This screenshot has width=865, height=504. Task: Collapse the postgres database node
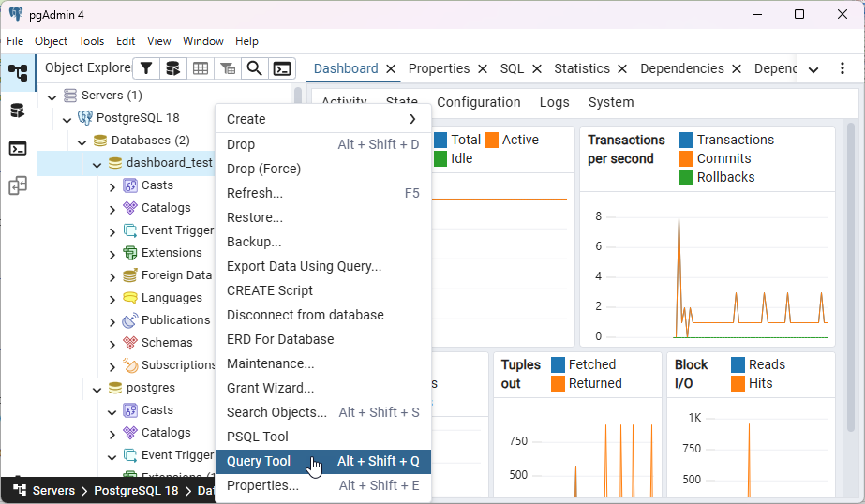(x=97, y=390)
